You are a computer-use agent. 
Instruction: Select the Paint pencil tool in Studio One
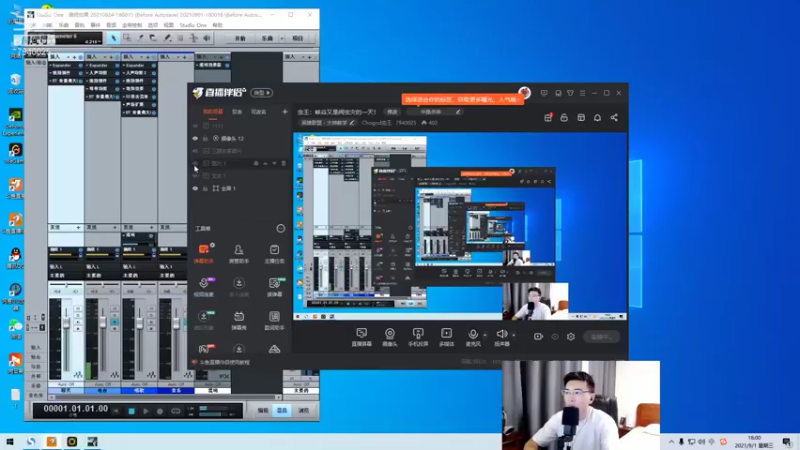pos(167,38)
